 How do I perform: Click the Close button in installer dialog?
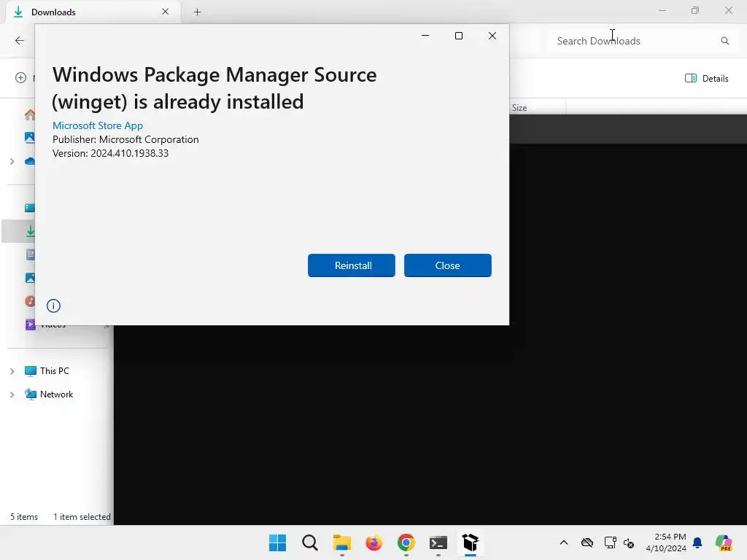click(447, 265)
